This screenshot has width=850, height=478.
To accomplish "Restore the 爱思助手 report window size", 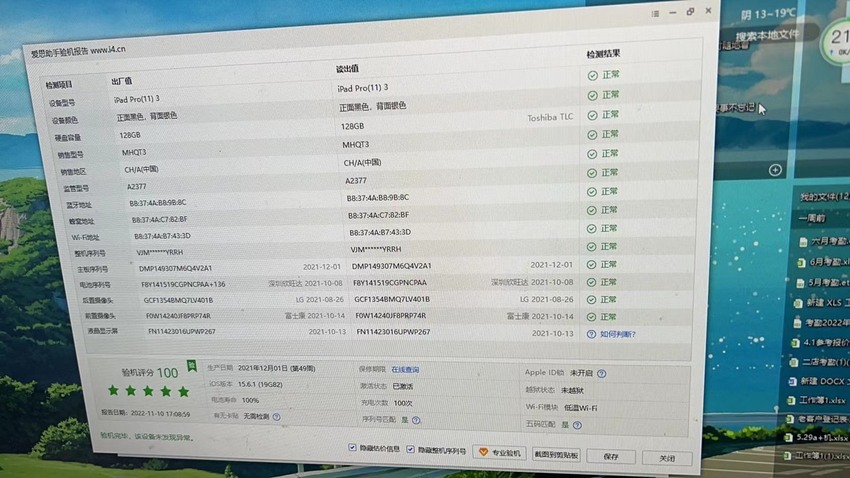I will tap(690, 11).
